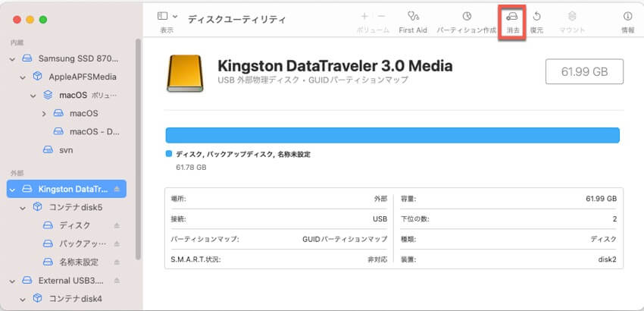This screenshot has width=644, height=311.
Task: Click the disk2 device value
Action: 607,260
